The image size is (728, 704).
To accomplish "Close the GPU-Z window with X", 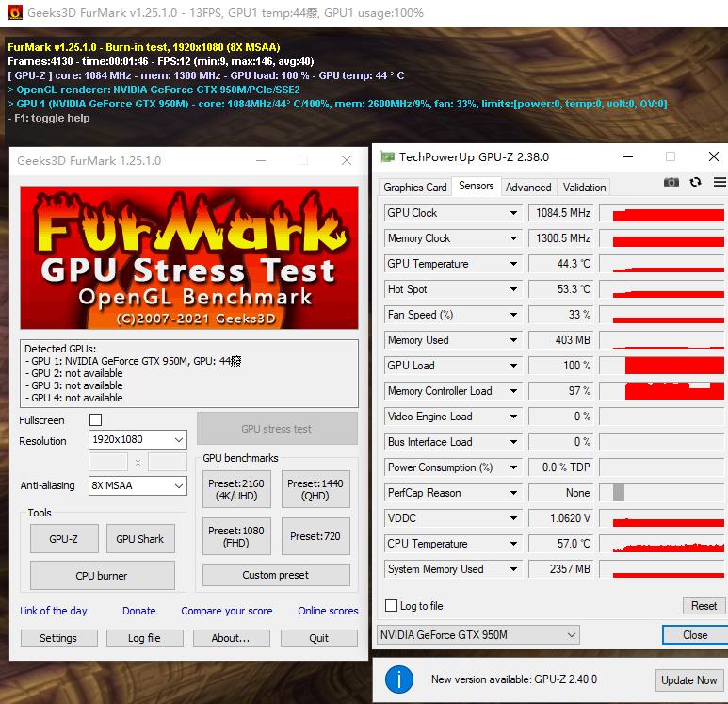I will pos(714,157).
